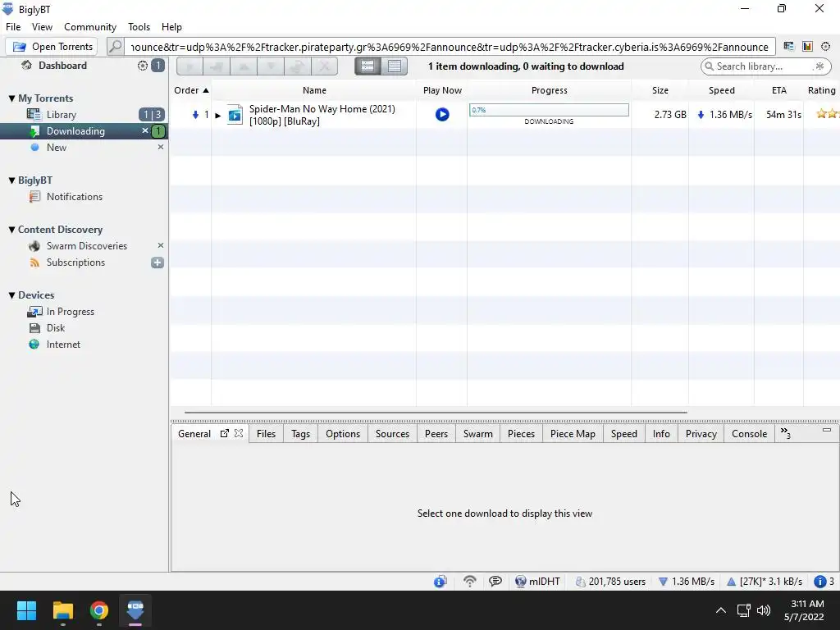Image resolution: width=840 pixels, height=630 pixels.
Task: Click the Open Torrents button
Action: coord(52,47)
